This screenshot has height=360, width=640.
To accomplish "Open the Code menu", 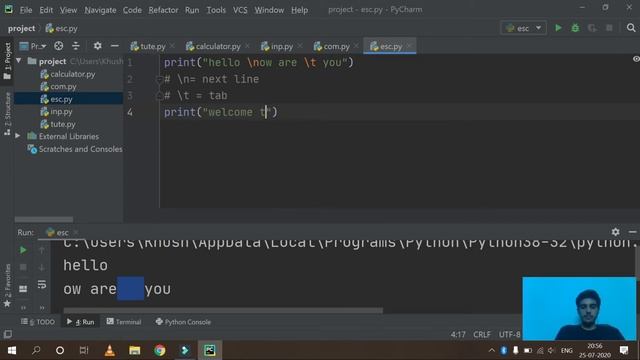I will tap(132, 10).
